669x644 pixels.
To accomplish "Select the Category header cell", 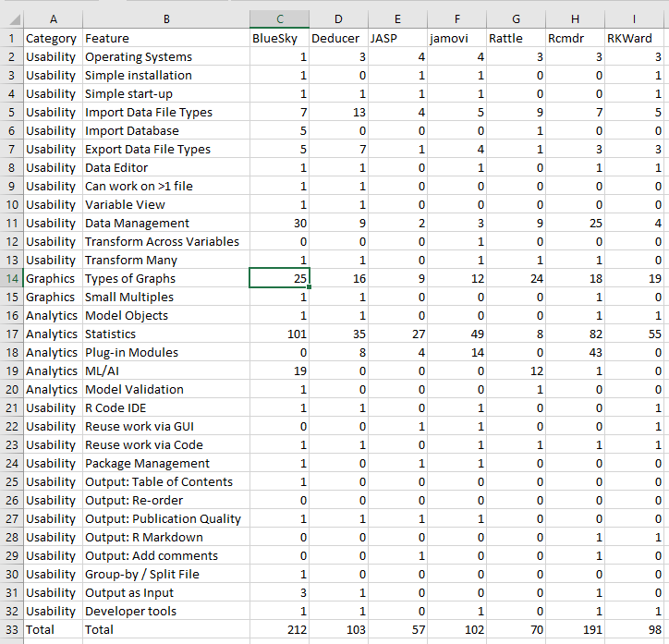I will pyautogui.click(x=52, y=38).
